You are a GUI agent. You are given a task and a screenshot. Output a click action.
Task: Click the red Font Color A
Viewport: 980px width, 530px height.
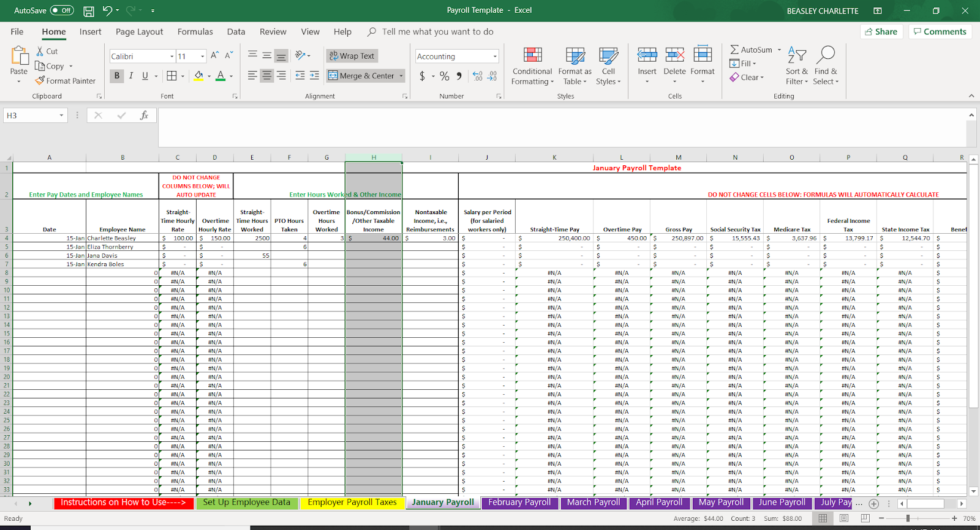click(221, 76)
